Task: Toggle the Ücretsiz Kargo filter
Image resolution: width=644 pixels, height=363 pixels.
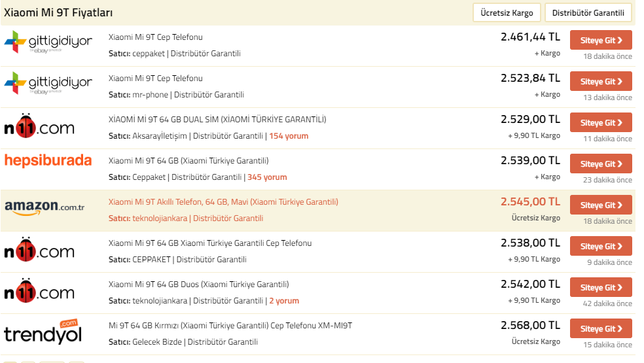Action: [x=507, y=12]
